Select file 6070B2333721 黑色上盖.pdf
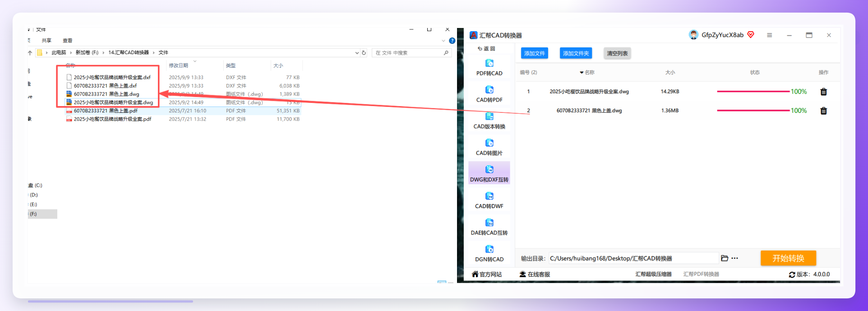This screenshot has width=868, height=311. tap(106, 111)
